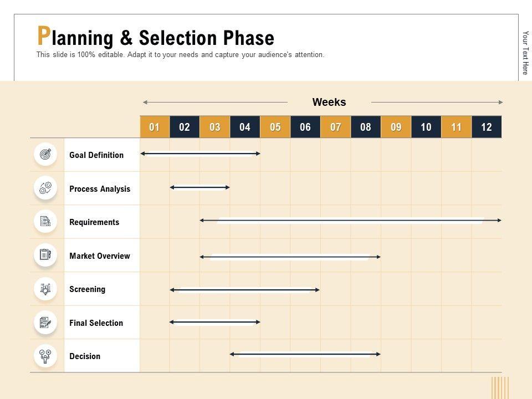Viewport: 532px width, 399px height.
Task: Click the Final Selection row label
Action: point(96,323)
